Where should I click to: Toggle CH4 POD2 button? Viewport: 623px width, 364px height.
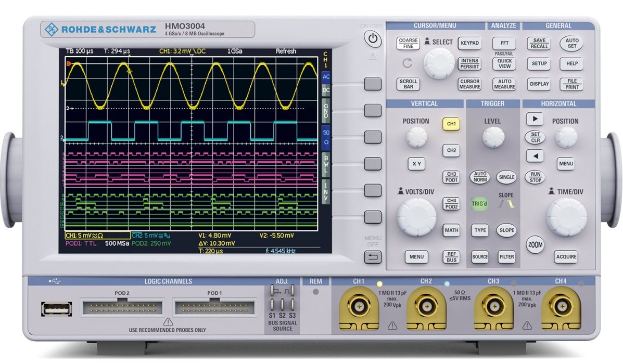click(x=451, y=204)
